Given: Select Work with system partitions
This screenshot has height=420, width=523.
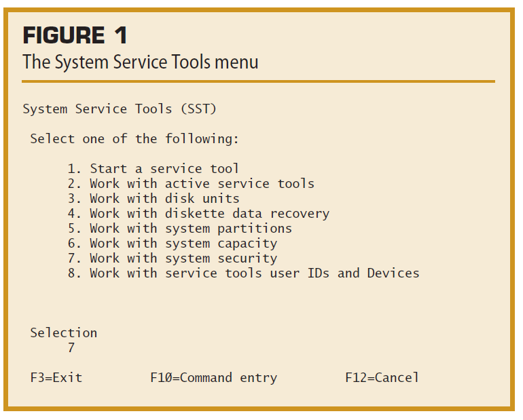Looking at the screenshot, I should pos(180,229).
